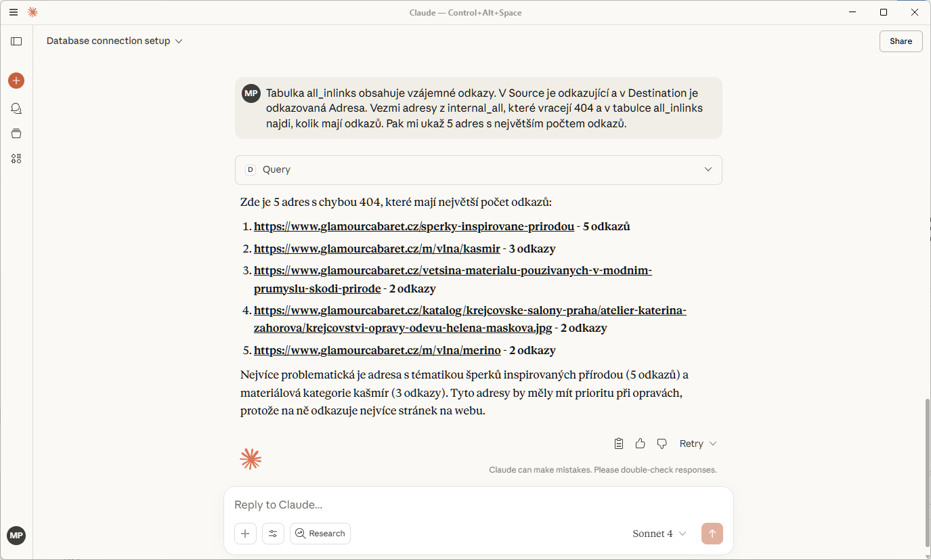Image resolution: width=931 pixels, height=560 pixels.
Task: Open the sperky-inspirovane-prirodou link
Action: (x=414, y=227)
